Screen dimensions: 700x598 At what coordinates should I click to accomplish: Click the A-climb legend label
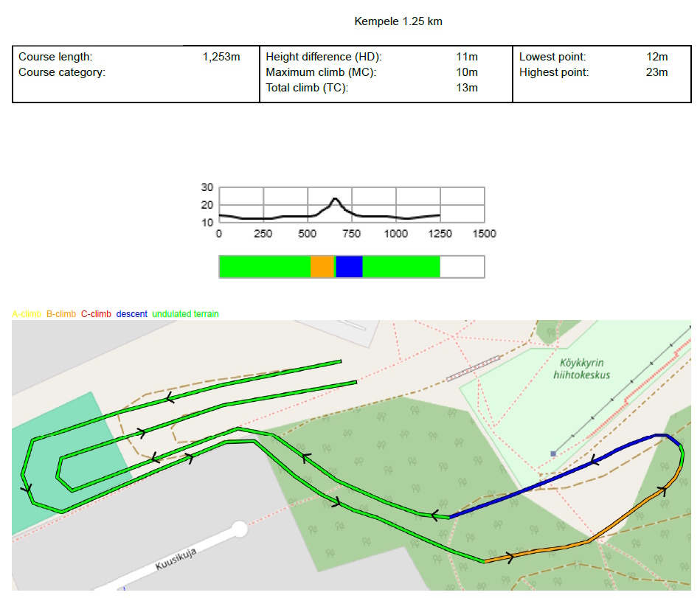pos(27,314)
